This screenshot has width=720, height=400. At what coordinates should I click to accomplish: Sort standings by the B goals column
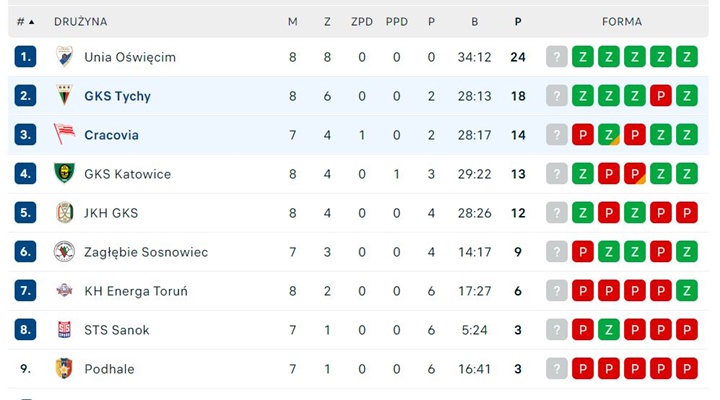(474, 22)
